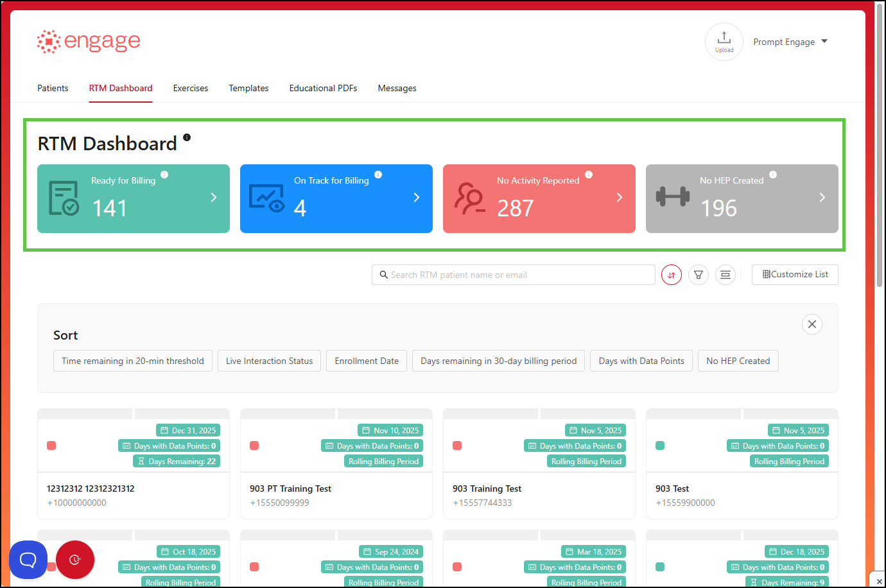Expand No Activity Reported card chevron
This screenshot has height=588, width=886.
point(620,197)
